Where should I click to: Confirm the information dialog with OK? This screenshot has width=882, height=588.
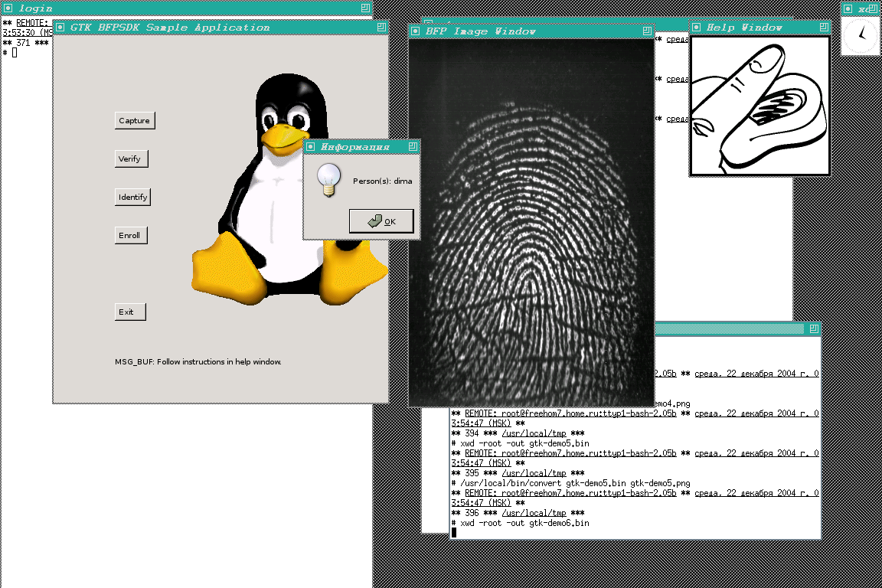(381, 221)
